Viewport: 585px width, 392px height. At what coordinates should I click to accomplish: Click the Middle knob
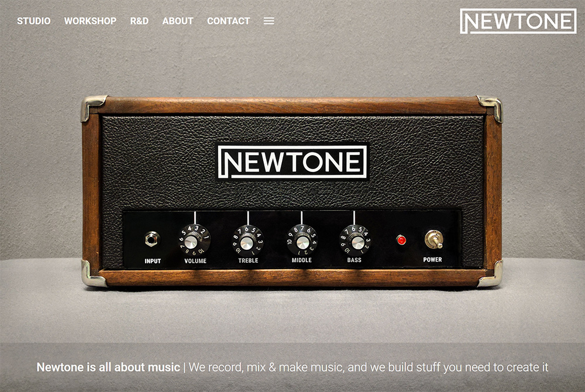[x=302, y=240]
